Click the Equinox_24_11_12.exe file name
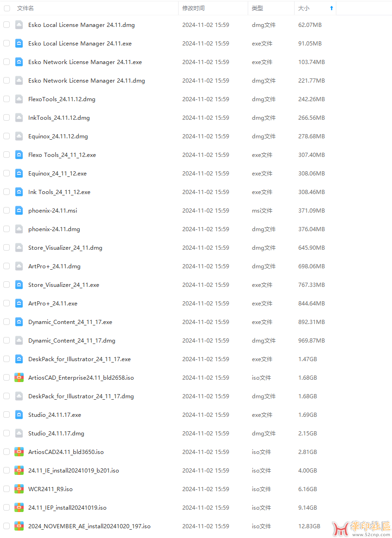 [57, 174]
